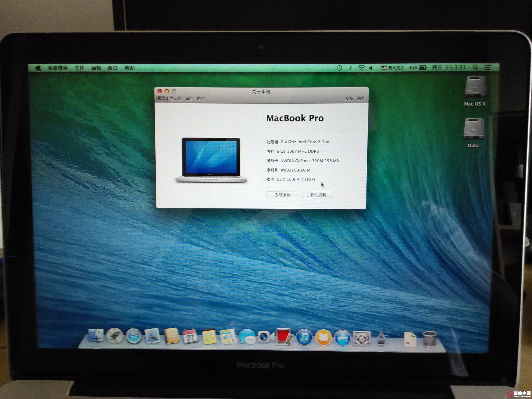The height and width of the screenshot is (399, 532).
Task: Close the 关于本机 window
Action: [159, 91]
